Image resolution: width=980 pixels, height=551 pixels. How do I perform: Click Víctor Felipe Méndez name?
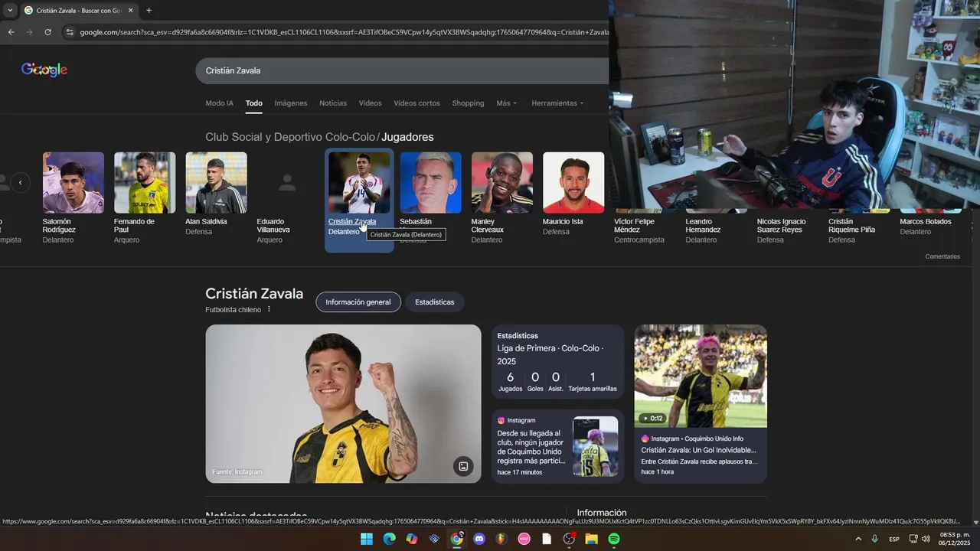coord(634,226)
